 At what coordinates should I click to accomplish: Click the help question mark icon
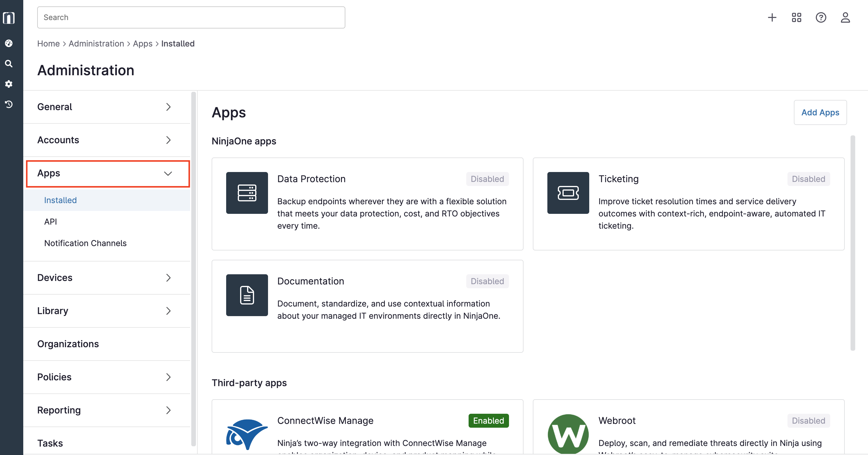(x=821, y=17)
